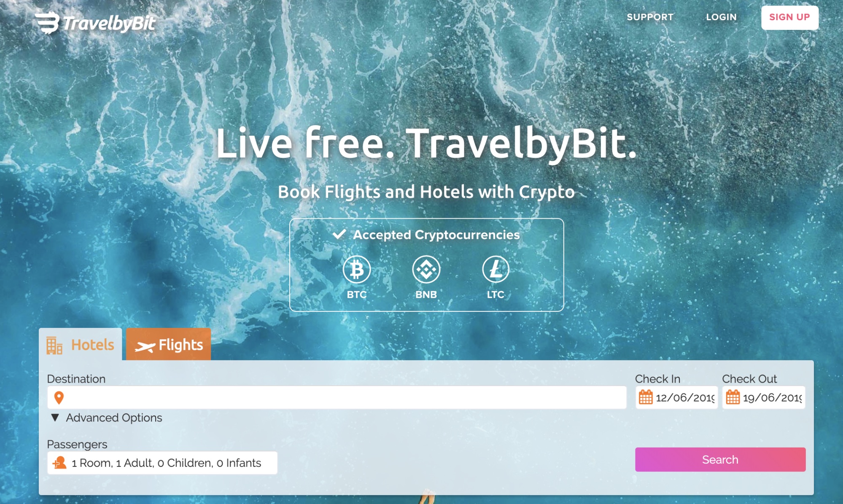Click into the Destination input field
This screenshot has height=504, width=843.
point(337,397)
